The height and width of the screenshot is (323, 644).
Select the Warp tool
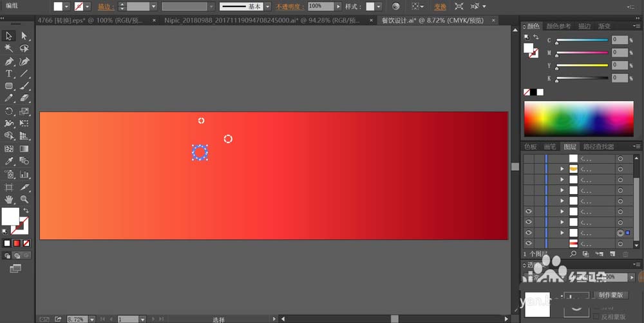click(8, 123)
